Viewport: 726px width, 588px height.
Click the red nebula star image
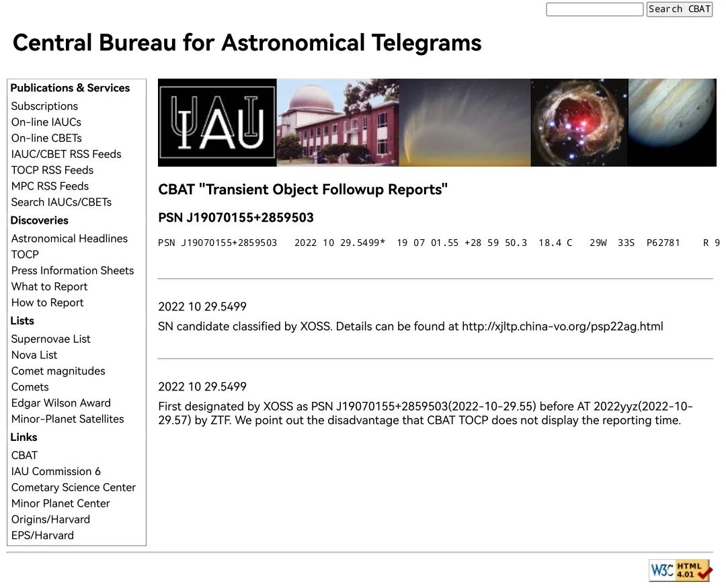pyautogui.click(x=579, y=123)
